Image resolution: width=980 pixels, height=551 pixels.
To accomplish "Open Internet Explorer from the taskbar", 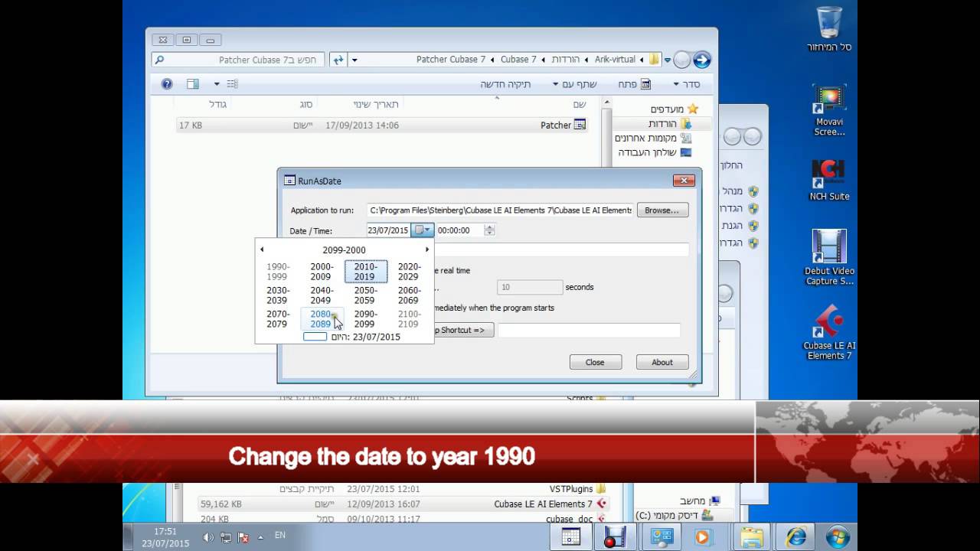I will click(x=795, y=536).
